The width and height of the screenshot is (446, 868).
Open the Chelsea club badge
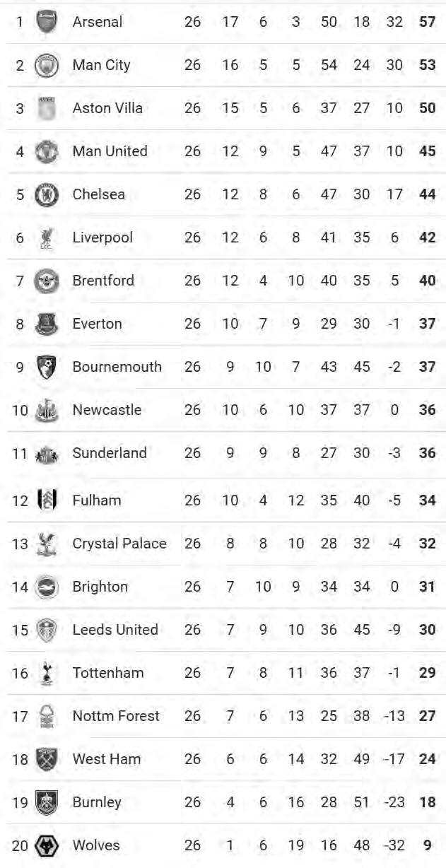(47, 194)
